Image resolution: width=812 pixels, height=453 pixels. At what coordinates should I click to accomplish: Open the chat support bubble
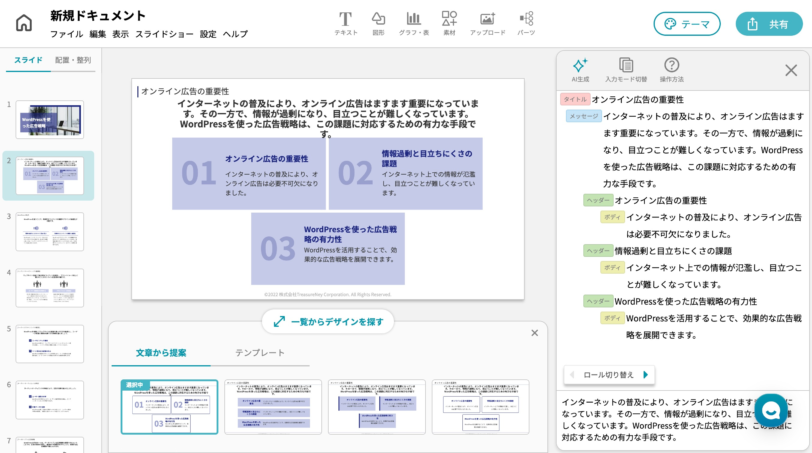coord(771,410)
